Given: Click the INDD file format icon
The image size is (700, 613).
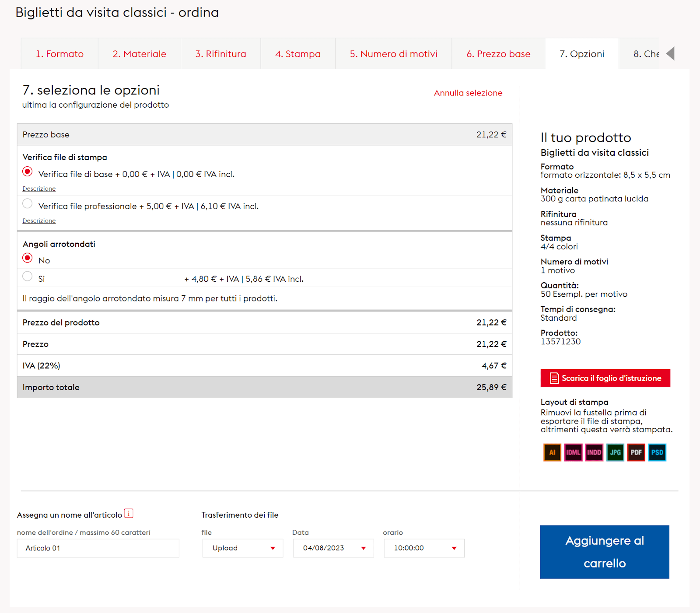Looking at the screenshot, I should click(x=594, y=452).
